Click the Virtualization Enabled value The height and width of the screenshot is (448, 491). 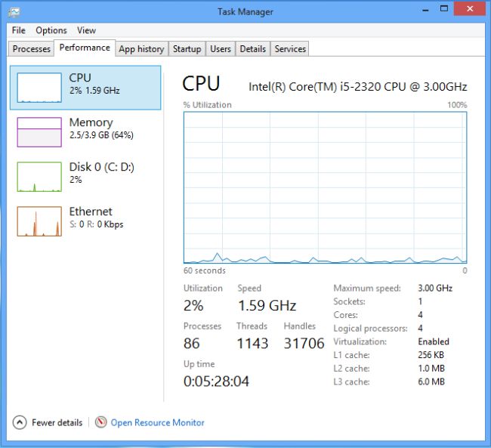(x=434, y=341)
